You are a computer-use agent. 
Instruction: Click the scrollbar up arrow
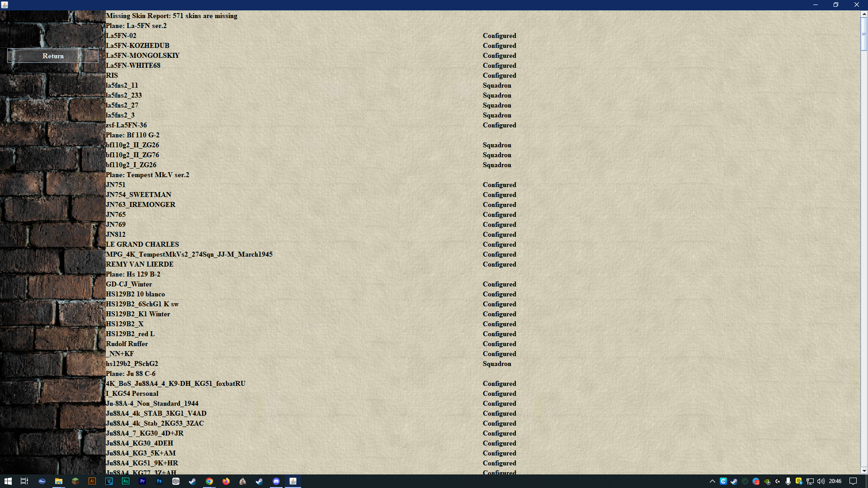864,14
